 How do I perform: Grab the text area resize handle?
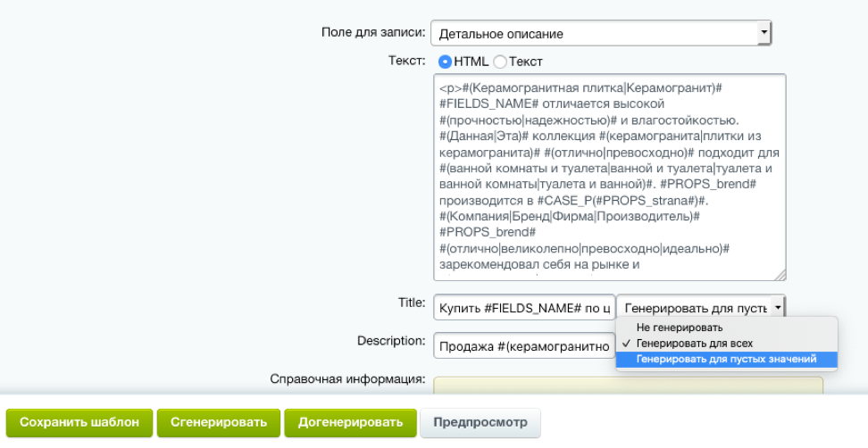pos(780,274)
